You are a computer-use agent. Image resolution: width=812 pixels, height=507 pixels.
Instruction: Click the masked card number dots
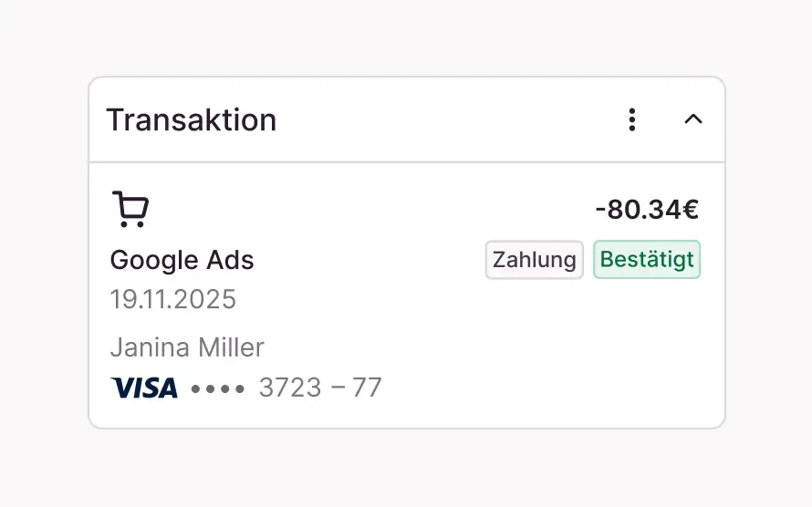tap(218, 388)
